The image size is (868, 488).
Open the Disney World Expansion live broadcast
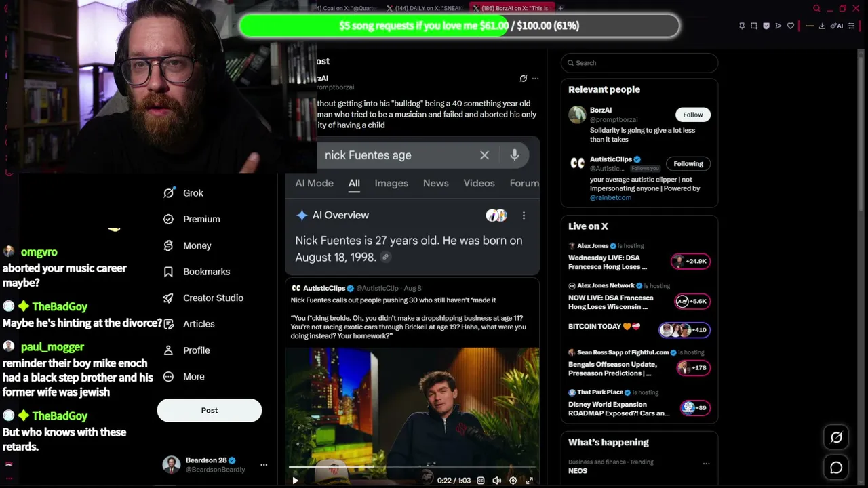click(618, 409)
